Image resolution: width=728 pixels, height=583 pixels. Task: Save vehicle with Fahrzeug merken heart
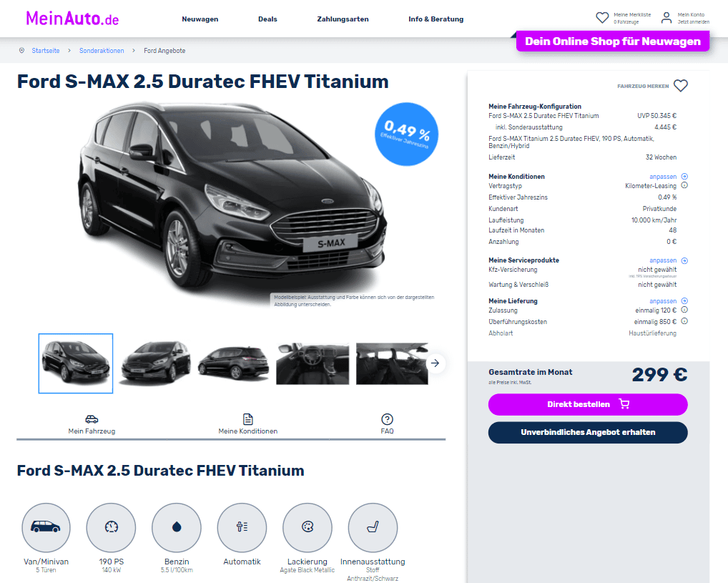click(681, 86)
